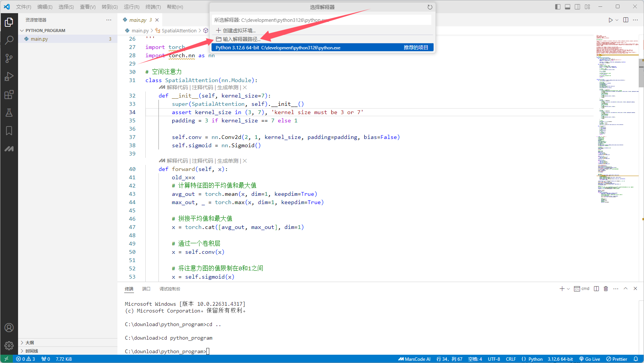Toggle the primary sidebar layout button
The width and height of the screenshot is (644, 363).
[x=558, y=7]
